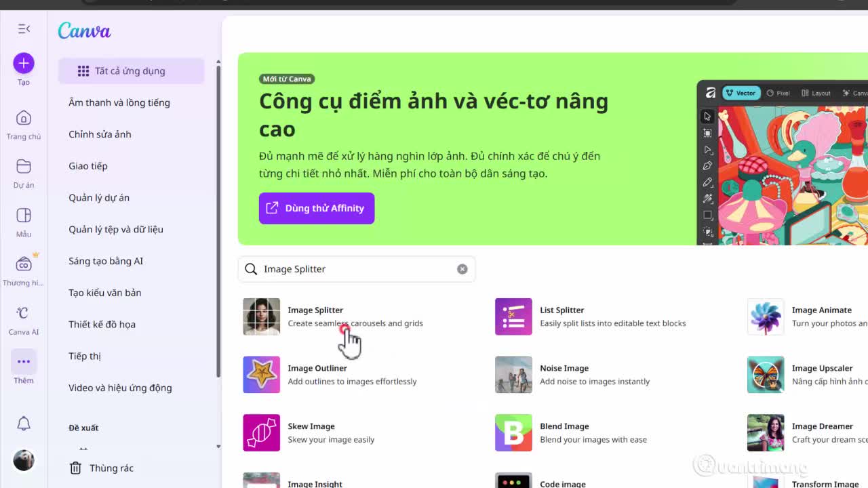The image size is (868, 488).
Task: Open the List Splitter app icon
Action: [x=513, y=317]
